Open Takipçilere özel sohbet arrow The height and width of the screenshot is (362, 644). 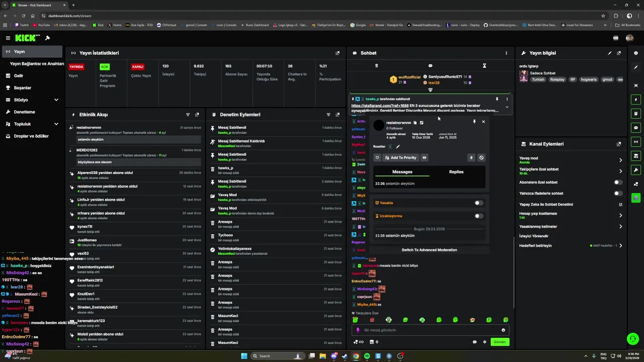620,171
